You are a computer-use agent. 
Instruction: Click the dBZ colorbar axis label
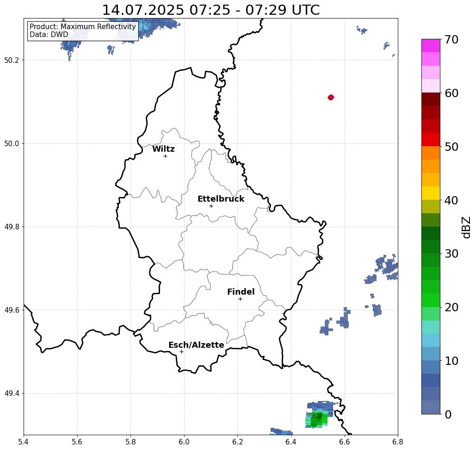466,227
